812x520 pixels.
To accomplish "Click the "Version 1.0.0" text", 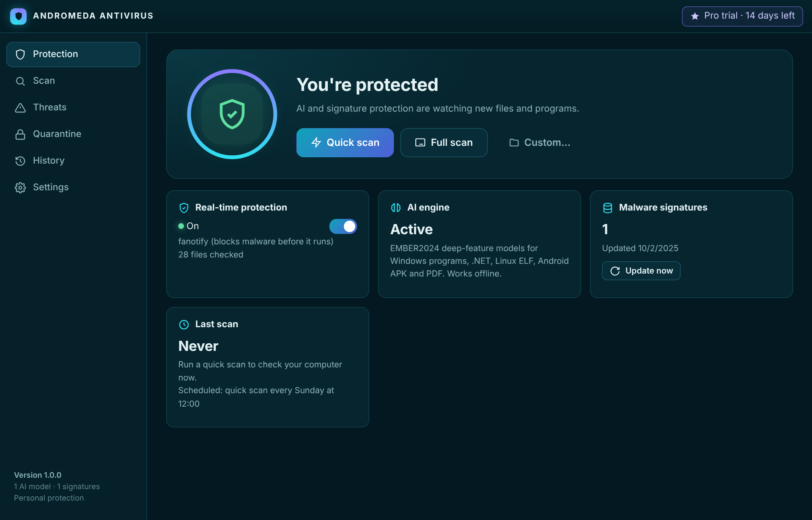I will click(x=38, y=475).
